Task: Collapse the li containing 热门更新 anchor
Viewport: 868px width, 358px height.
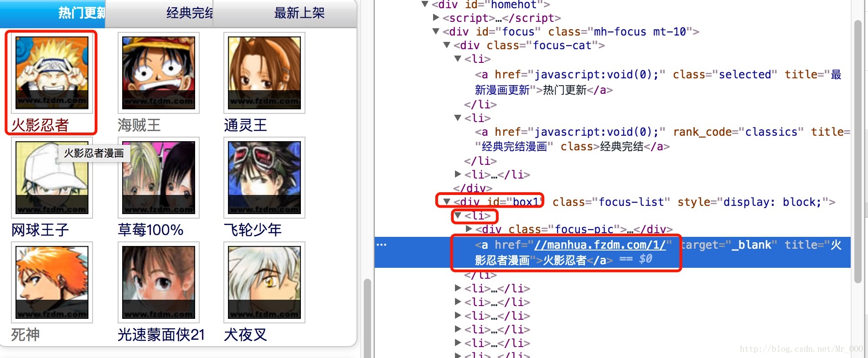Action: click(x=458, y=59)
